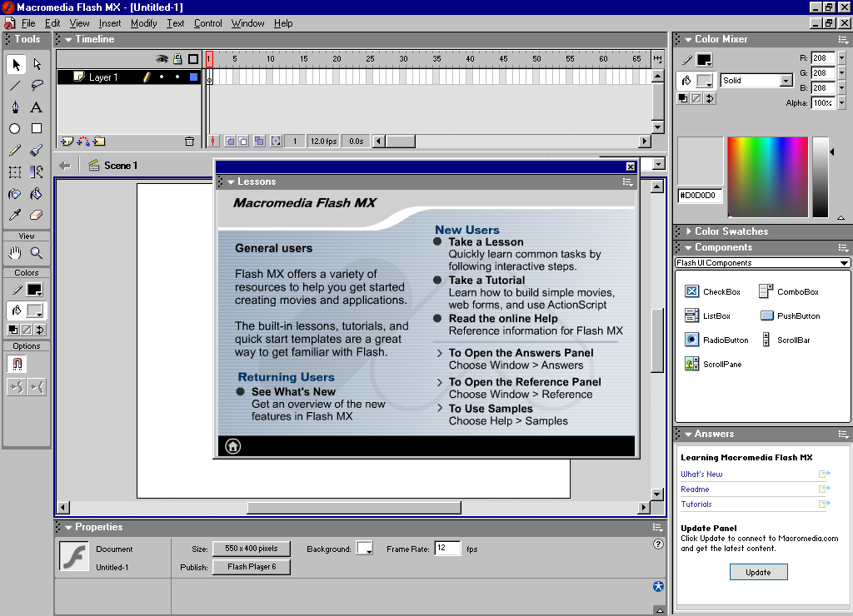
Task: Choose the Eraser tool
Action: click(37, 215)
